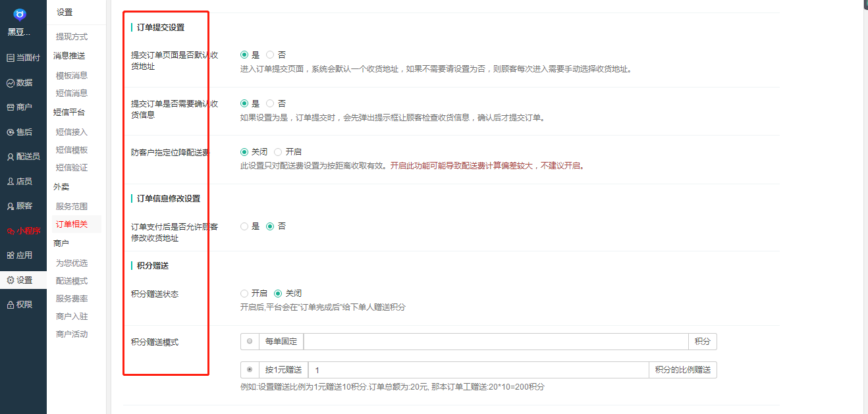This screenshot has width=868, height=414.
Task: Click the 黑豆 account name in sidebar
Action: pyautogui.click(x=20, y=33)
